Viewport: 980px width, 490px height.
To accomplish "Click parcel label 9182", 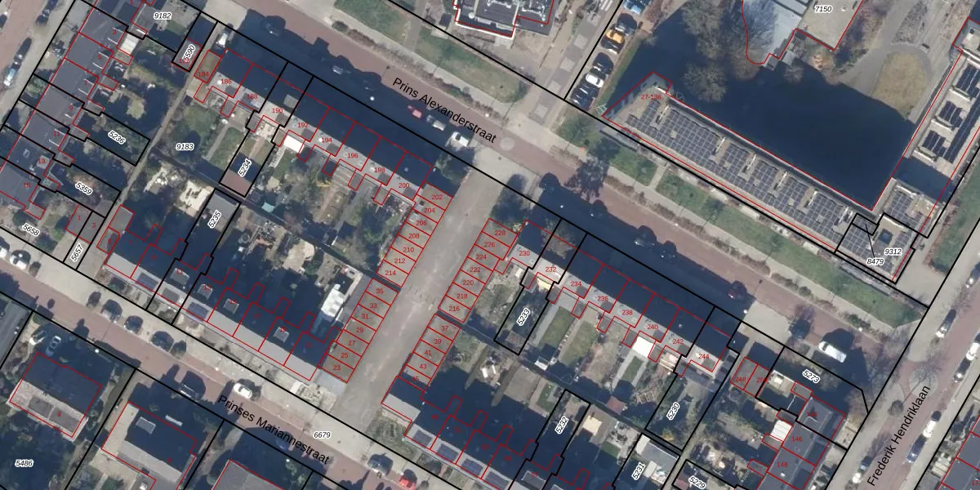I will [x=163, y=16].
